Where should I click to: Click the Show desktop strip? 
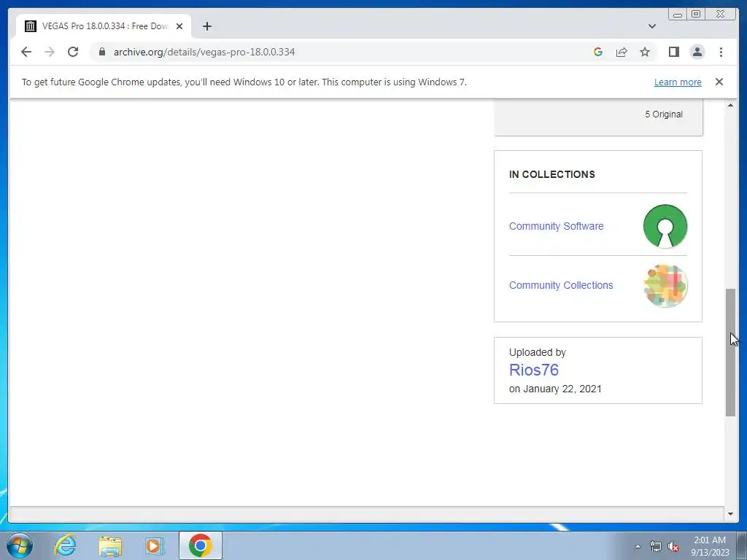741,545
